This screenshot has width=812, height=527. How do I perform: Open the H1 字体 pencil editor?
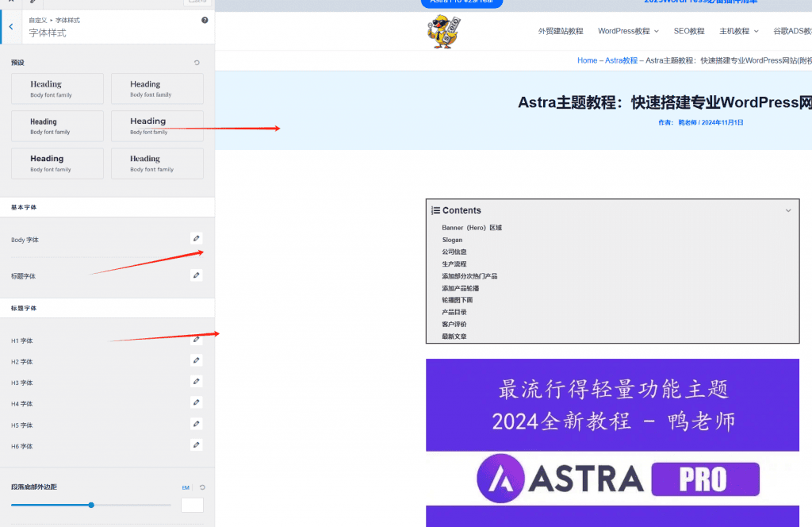tap(197, 340)
